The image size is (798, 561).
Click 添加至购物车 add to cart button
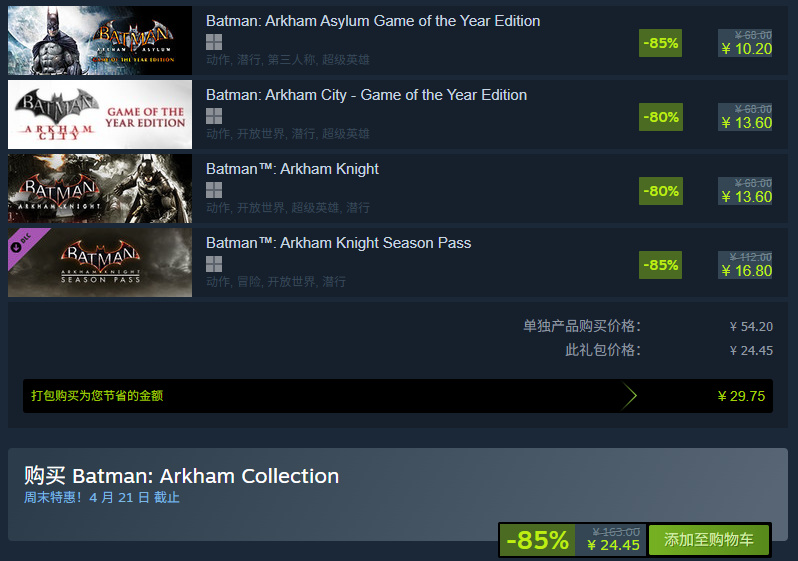[709, 540]
